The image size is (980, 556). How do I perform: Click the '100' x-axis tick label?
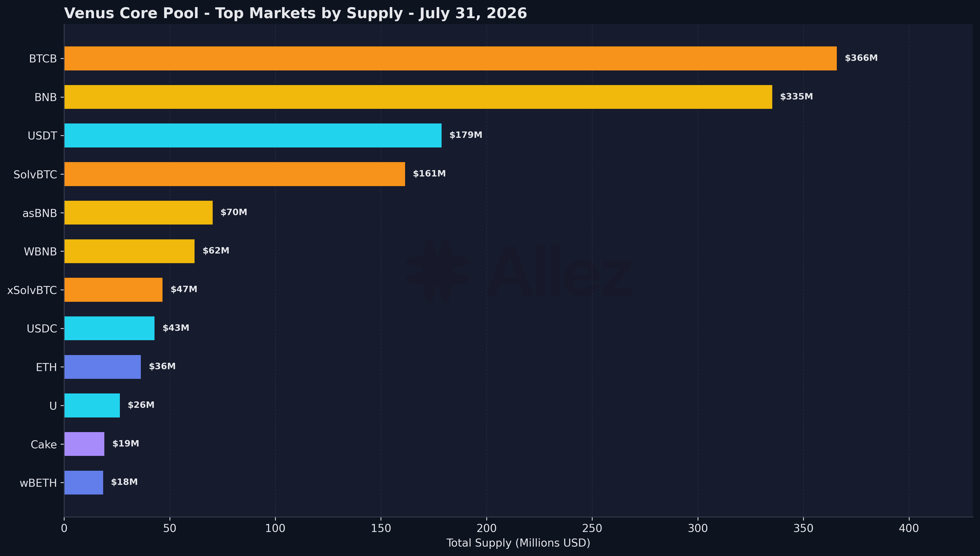point(275,528)
